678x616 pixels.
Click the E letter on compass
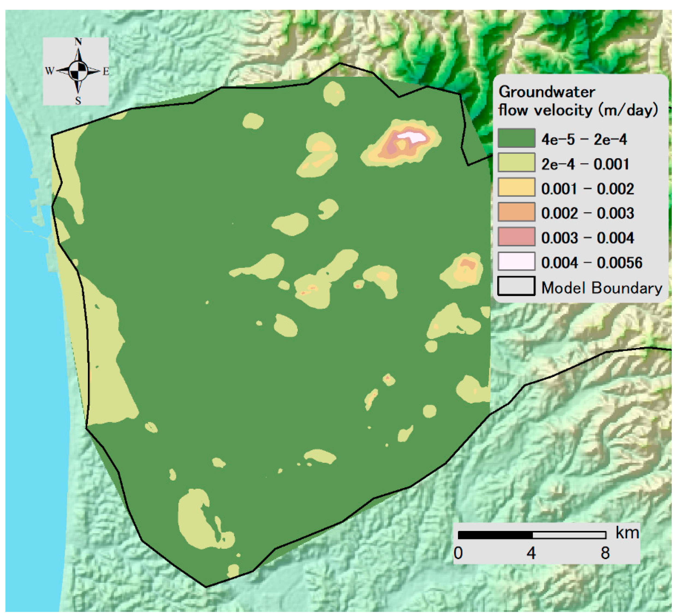pos(106,72)
